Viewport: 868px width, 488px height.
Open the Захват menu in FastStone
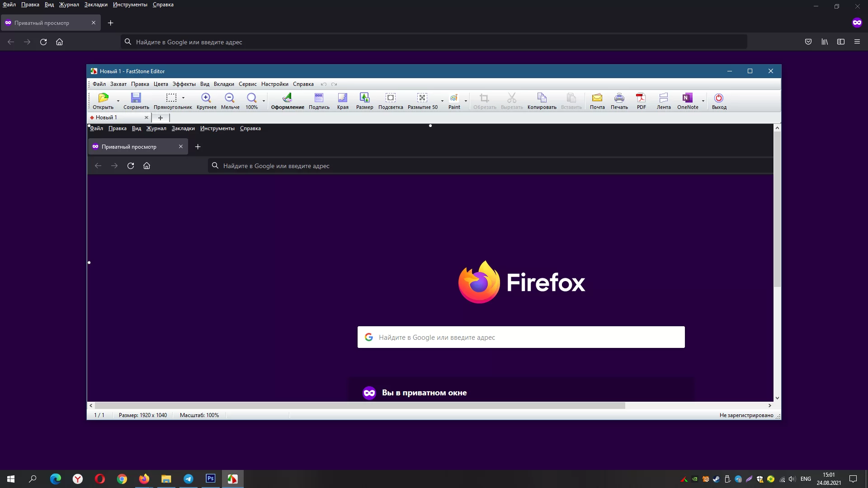118,84
